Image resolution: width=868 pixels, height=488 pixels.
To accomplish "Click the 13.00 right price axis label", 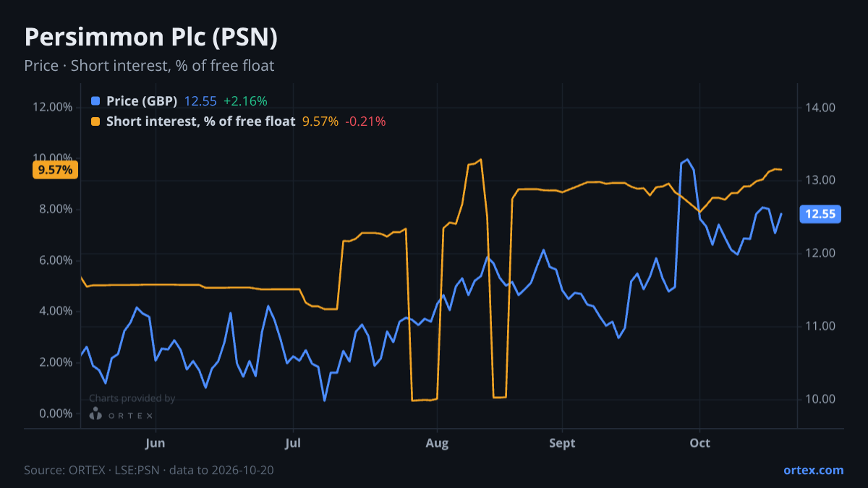I will 820,180.
